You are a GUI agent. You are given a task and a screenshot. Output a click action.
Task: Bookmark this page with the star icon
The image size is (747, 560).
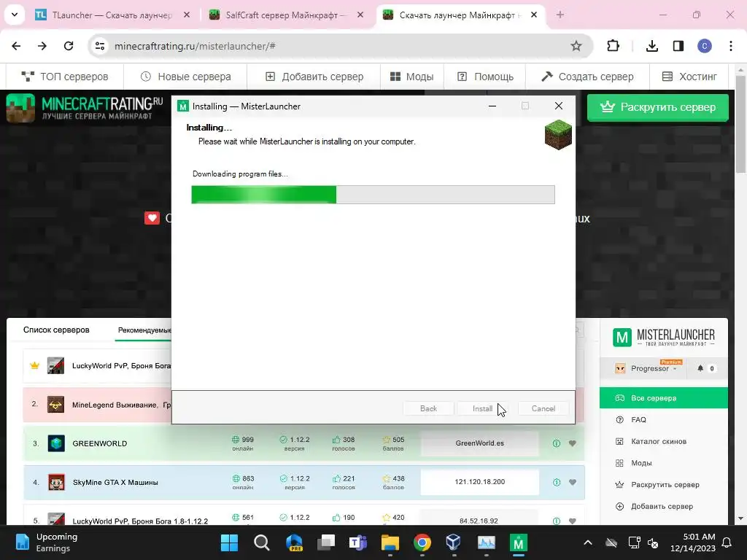click(576, 46)
